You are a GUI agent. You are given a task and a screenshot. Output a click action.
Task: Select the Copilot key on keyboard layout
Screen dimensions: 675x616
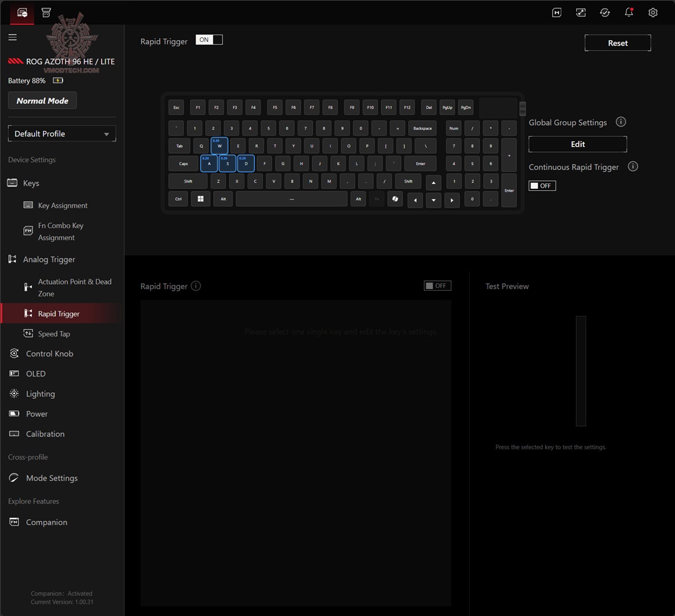pos(395,199)
